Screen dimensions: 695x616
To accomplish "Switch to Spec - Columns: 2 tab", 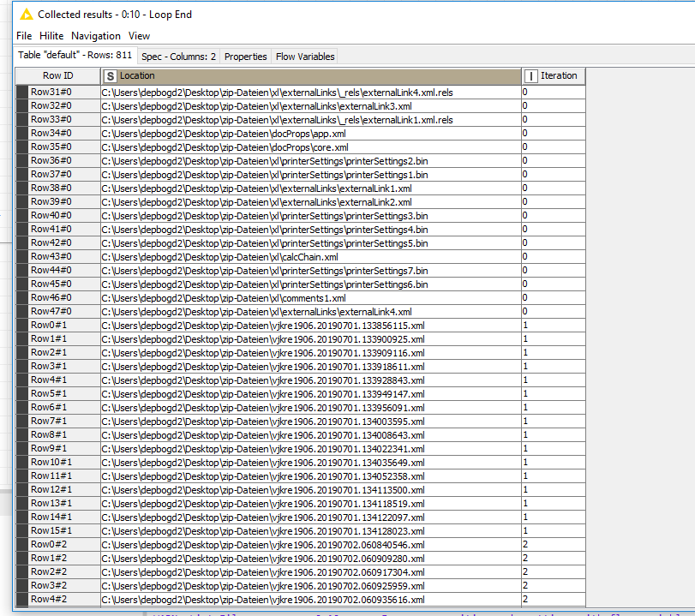I will click(178, 57).
